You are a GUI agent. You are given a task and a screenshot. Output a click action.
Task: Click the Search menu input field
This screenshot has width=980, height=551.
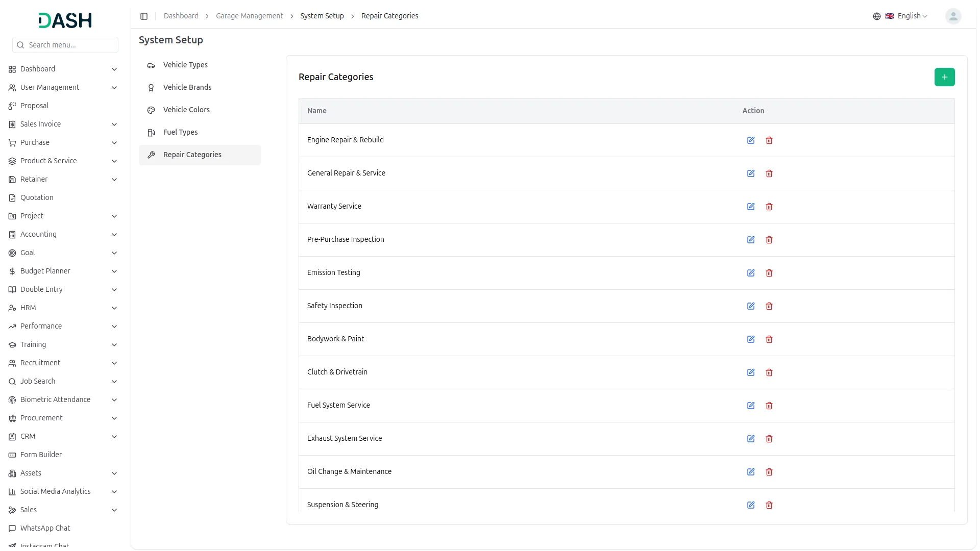click(65, 45)
